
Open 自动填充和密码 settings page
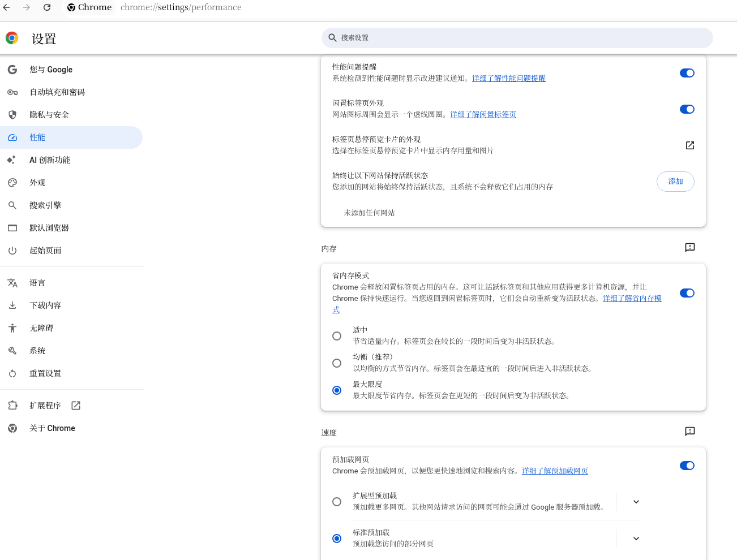pyautogui.click(x=71, y=92)
